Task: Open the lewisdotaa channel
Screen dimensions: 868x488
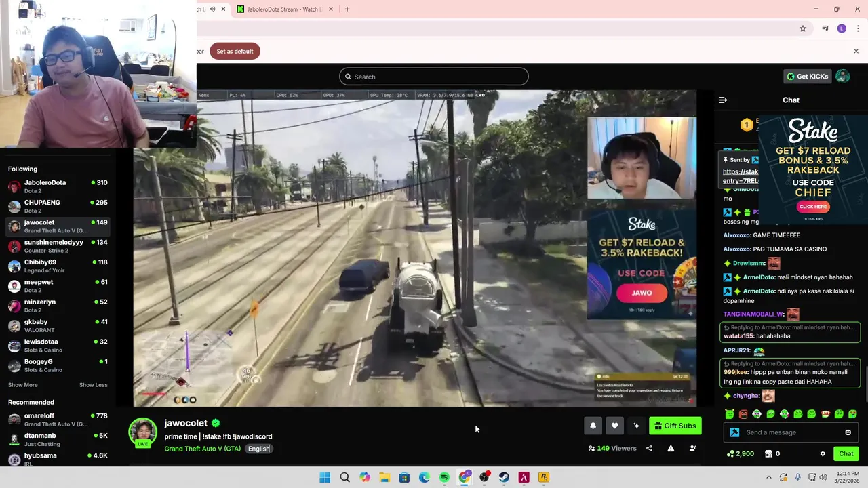Action: [58, 346]
